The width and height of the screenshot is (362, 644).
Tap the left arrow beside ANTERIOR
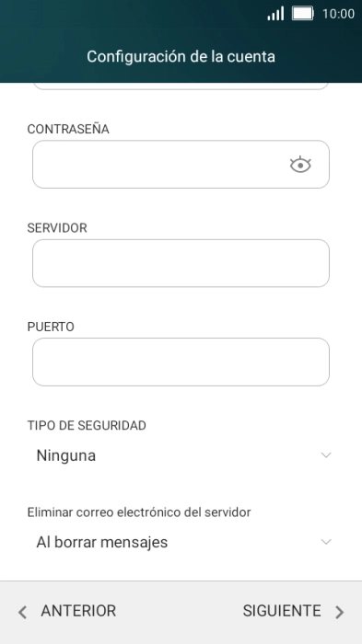point(23,612)
